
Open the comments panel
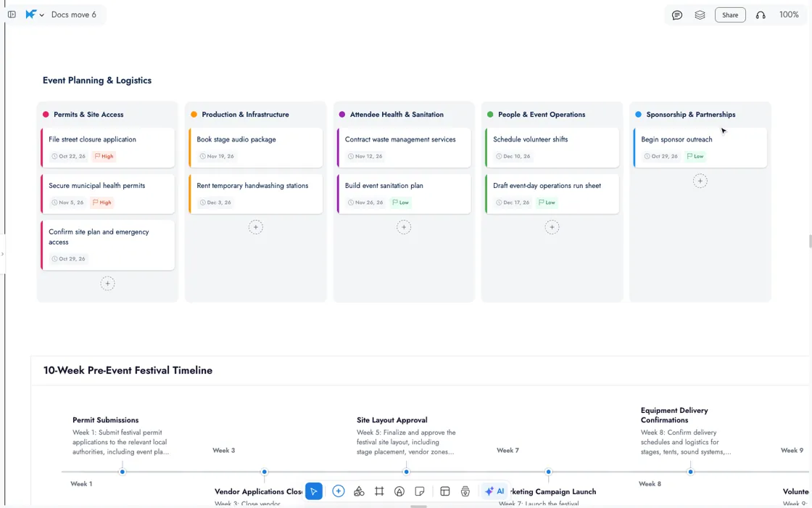click(x=677, y=15)
